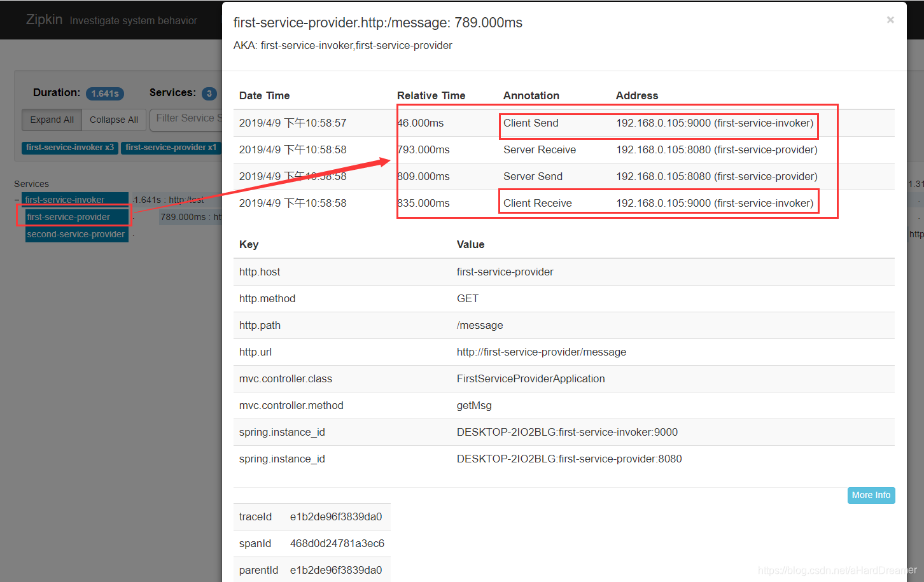924x582 pixels.
Task: Click DESKTOP-2IO2BLG:first-service-provider:8080 value
Action: coord(570,459)
